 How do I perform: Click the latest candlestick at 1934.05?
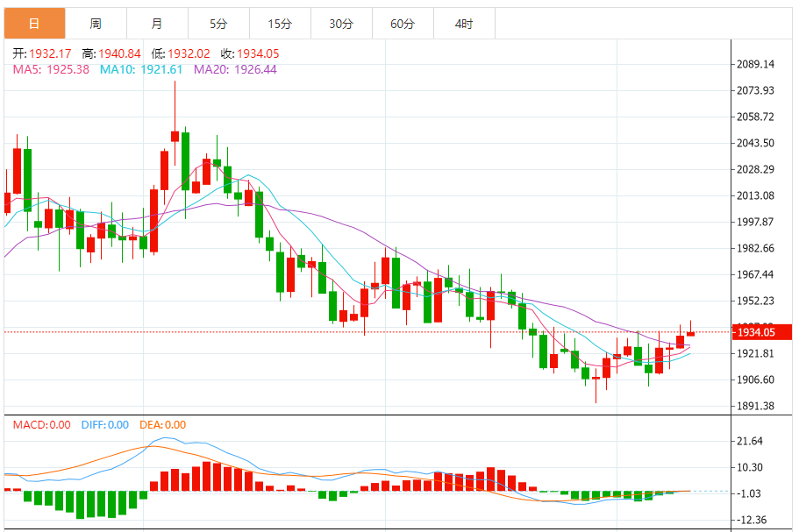(691, 333)
